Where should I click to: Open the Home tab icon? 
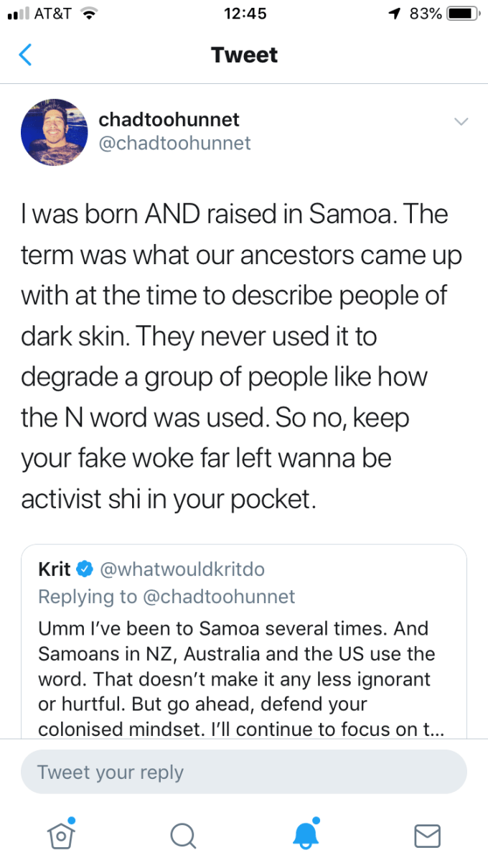61,834
